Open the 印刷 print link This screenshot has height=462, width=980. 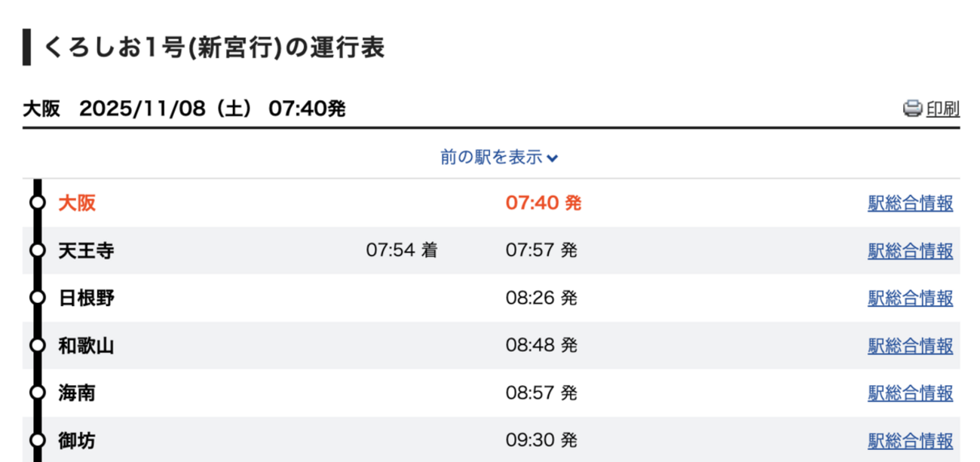(942, 109)
